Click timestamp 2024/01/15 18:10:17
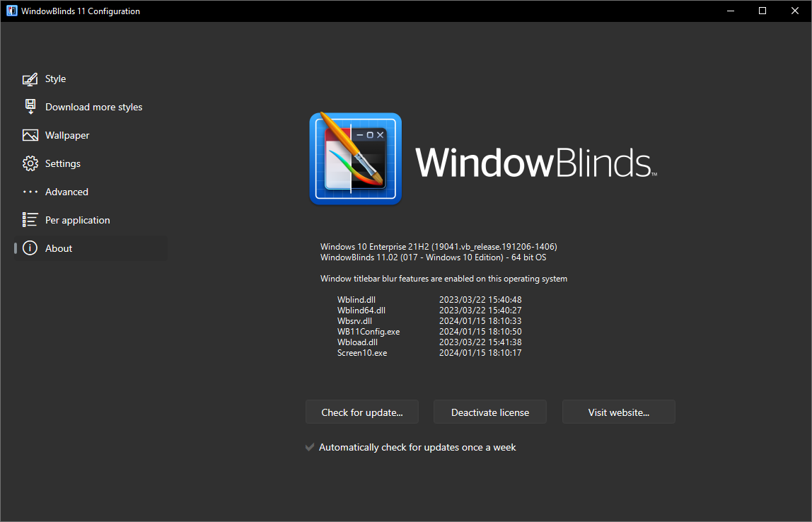The image size is (812, 522). (x=480, y=353)
